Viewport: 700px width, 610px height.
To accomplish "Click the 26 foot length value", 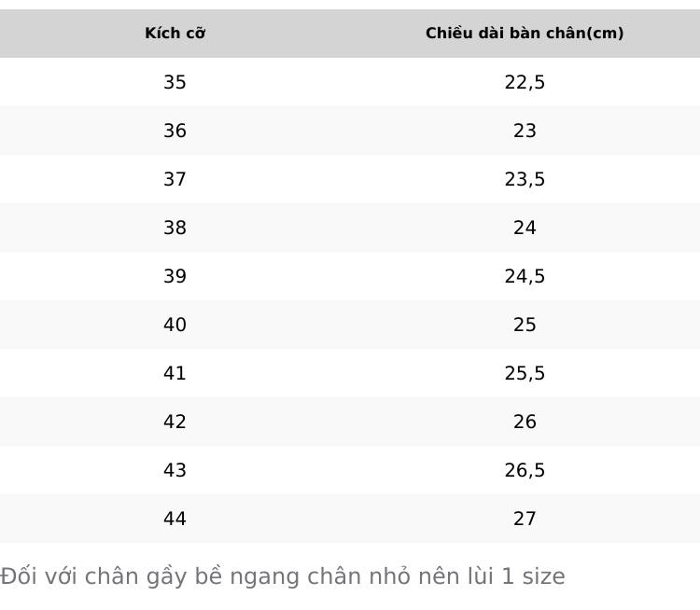I will pos(525,422).
